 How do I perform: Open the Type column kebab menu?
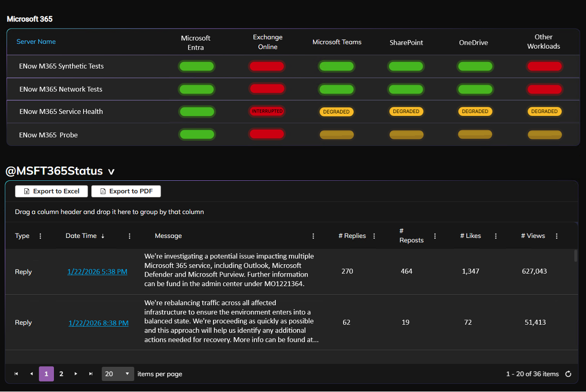pyautogui.click(x=40, y=236)
